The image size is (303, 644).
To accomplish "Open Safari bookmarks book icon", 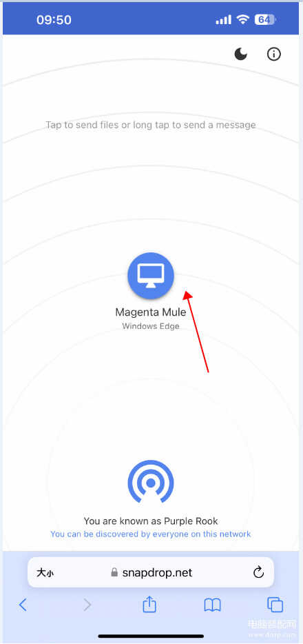I will [212, 605].
